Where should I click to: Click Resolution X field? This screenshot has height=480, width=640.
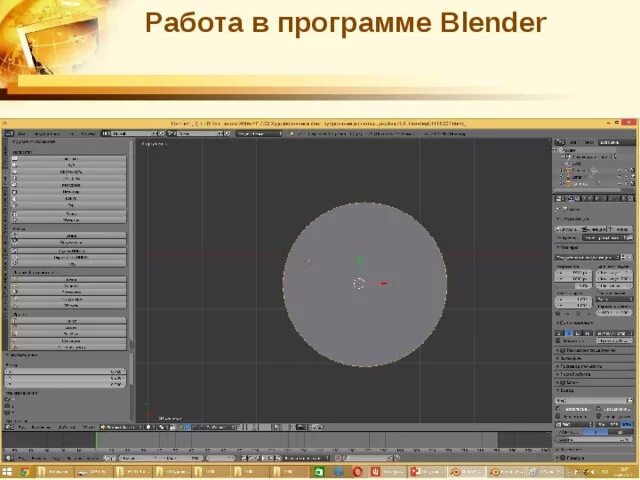573,273
